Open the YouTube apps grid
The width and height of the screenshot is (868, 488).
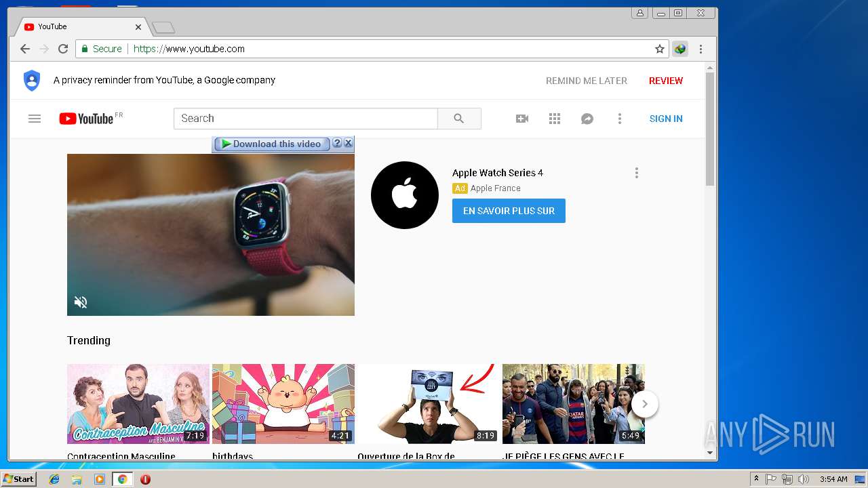pyautogui.click(x=555, y=119)
